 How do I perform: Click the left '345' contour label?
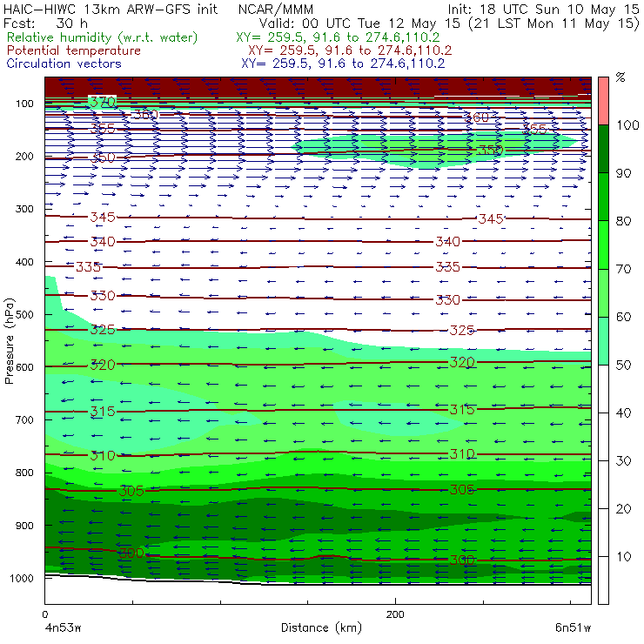click(103, 217)
